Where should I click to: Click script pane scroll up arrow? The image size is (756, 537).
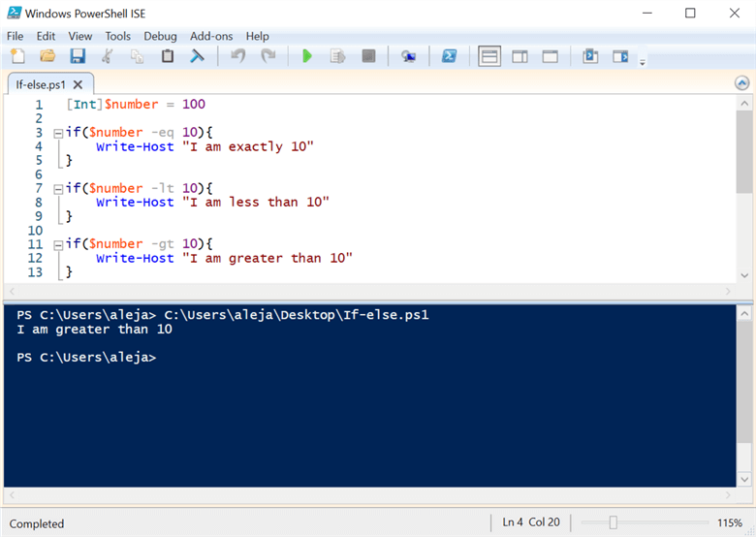click(744, 103)
